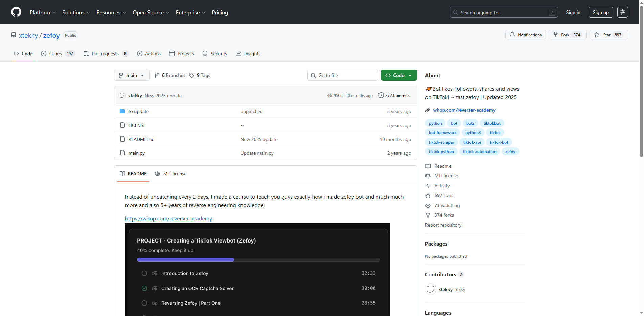Focus the Go to file field
644x316 pixels.
tap(343, 75)
